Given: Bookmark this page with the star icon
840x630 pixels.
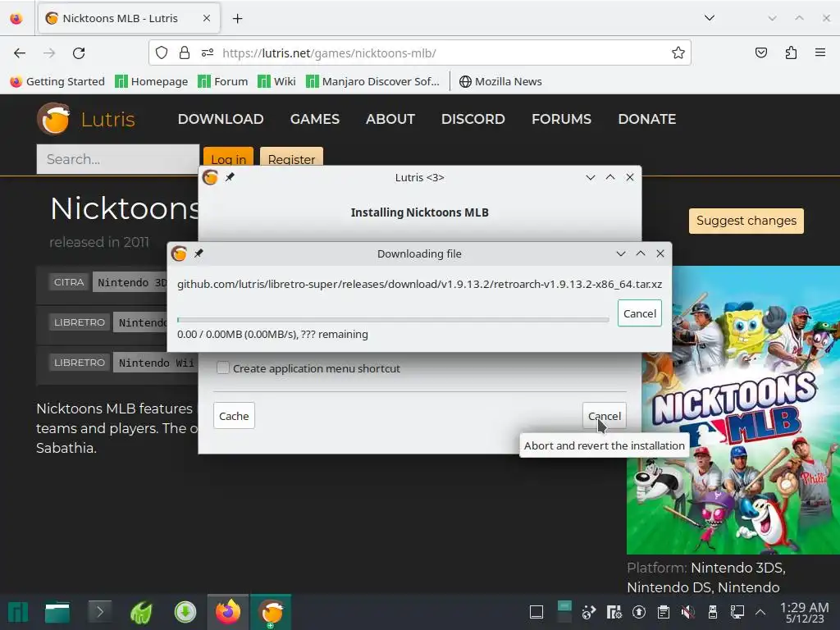Looking at the screenshot, I should click(678, 53).
